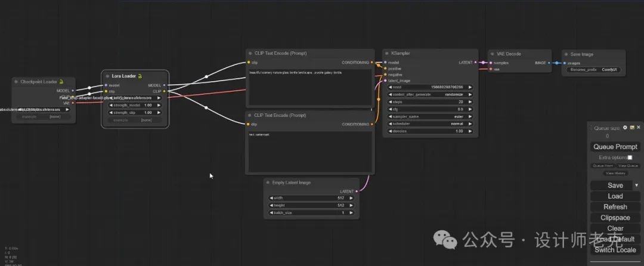Collapse the Empty Latent Image node dot
Image resolution: width=644 pixels, height=266 pixels.
(268, 183)
